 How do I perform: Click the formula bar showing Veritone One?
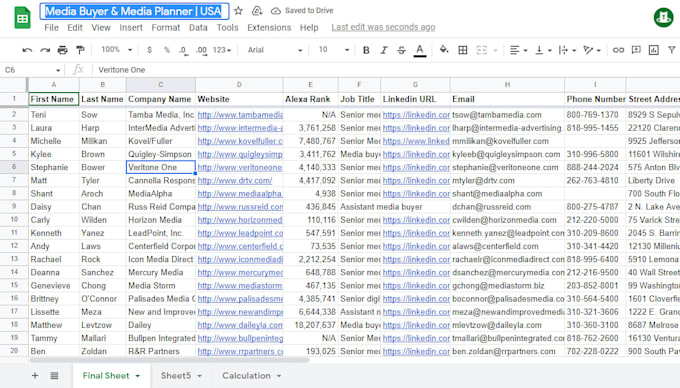[x=386, y=70]
